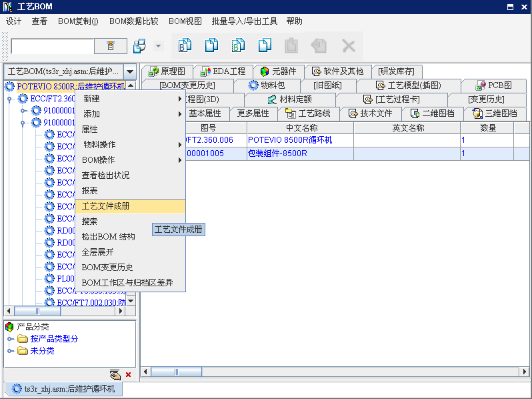Screen dimensions: 532x399
Task: Expand the 未分类 folder node
Action: click(10, 351)
